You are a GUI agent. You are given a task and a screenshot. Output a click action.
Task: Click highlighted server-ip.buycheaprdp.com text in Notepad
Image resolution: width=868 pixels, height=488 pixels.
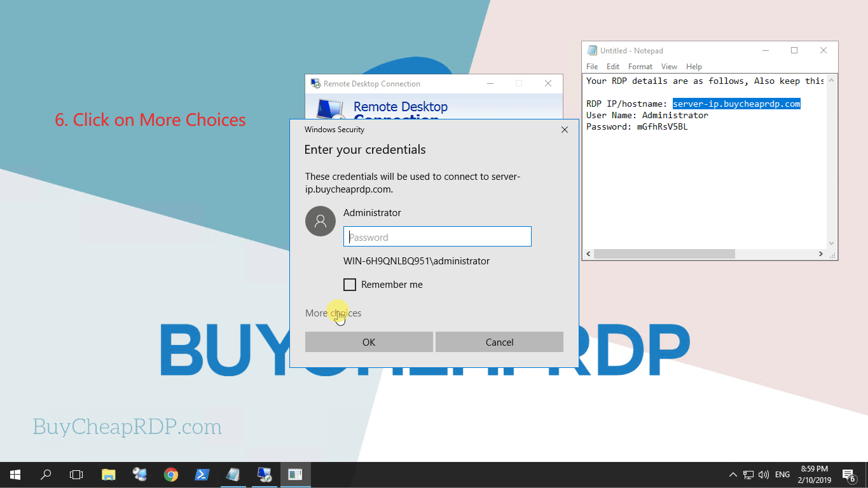(x=736, y=104)
